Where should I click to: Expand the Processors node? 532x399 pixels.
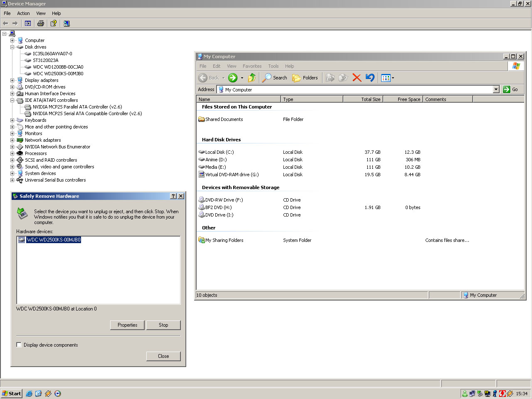12,153
